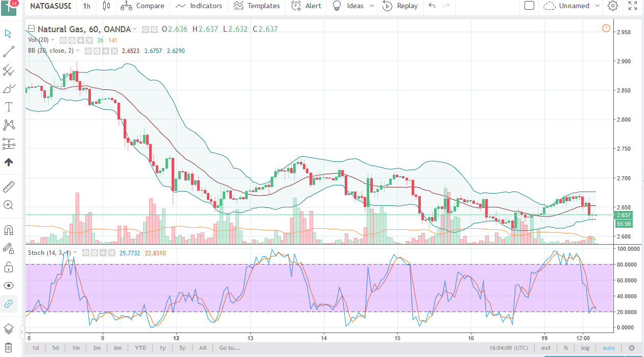Enter fullscreen mode with the expand arrows icon
644x357 pixels.
point(633,6)
